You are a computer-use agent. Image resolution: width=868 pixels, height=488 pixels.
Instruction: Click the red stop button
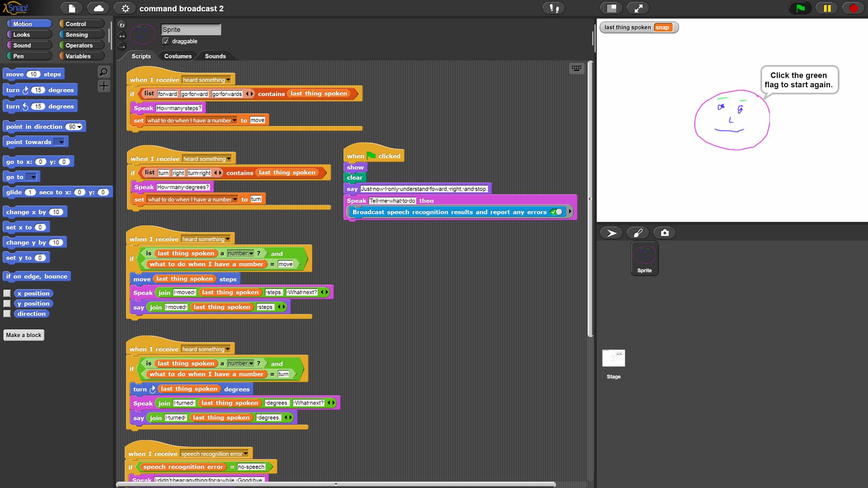coord(853,8)
